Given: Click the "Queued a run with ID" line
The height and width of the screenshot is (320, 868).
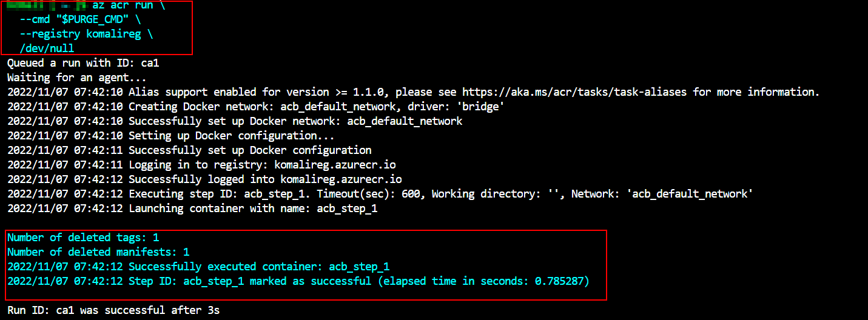Looking at the screenshot, I should click(83, 63).
